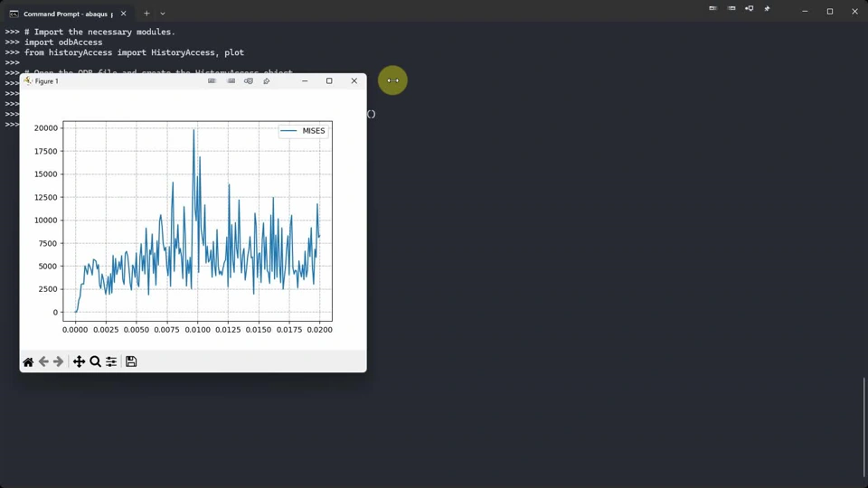Image resolution: width=868 pixels, height=488 pixels.
Task: Maximize the Figure 1 window
Action: pos(329,80)
